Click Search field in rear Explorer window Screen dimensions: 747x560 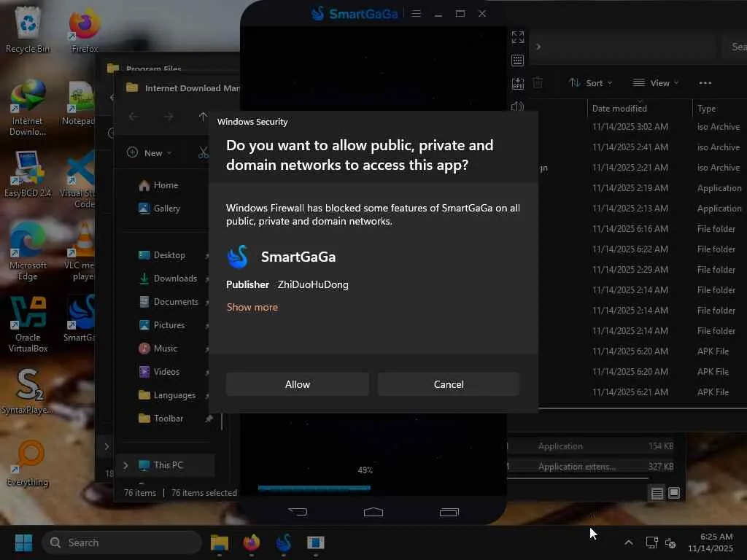tap(735, 47)
